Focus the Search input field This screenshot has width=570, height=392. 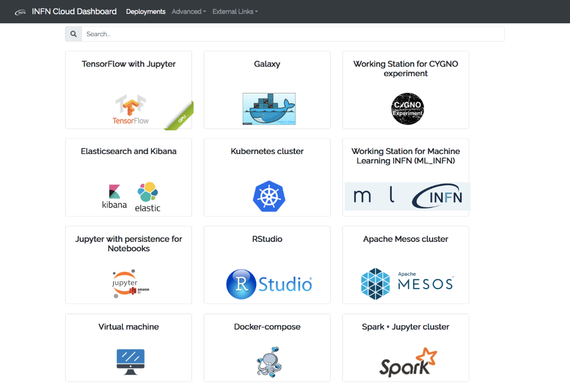click(293, 34)
